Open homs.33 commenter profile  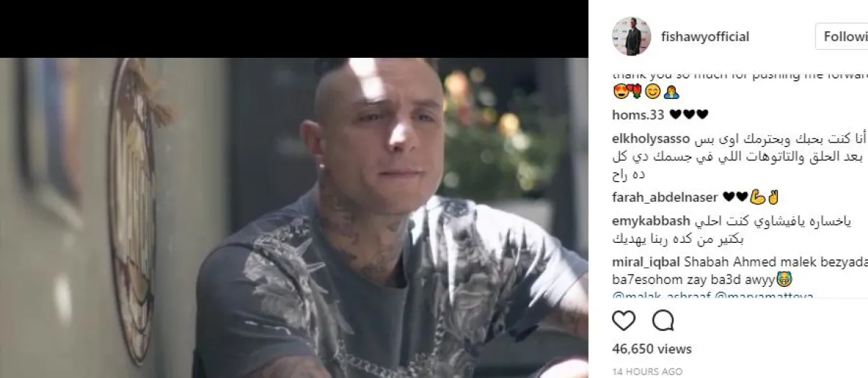pos(638,113)
